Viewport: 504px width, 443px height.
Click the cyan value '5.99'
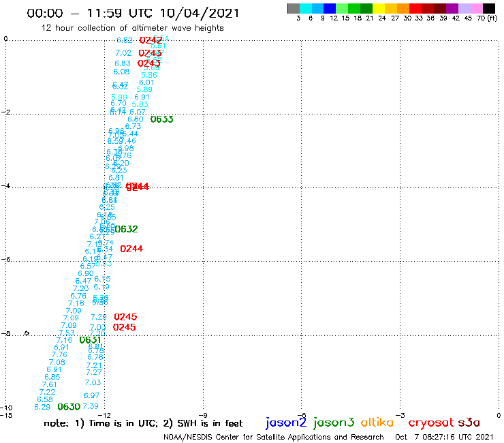pyautogui.click(x=119, y=97)
